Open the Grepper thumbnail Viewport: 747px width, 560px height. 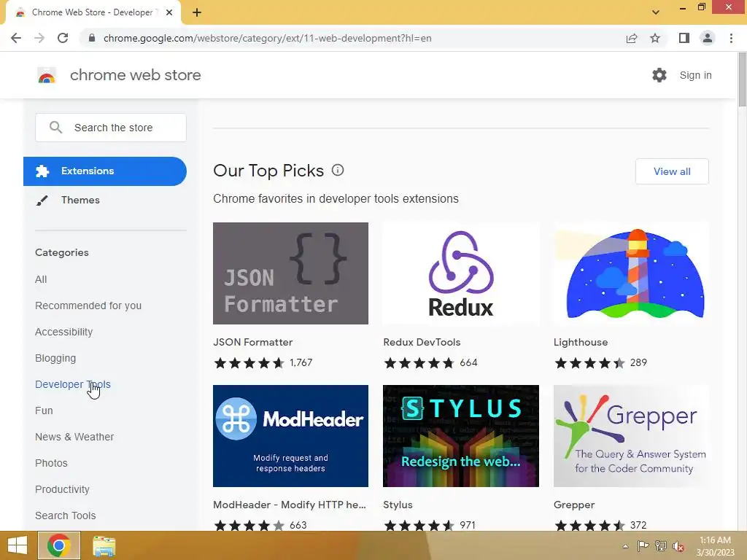[631, 436]
